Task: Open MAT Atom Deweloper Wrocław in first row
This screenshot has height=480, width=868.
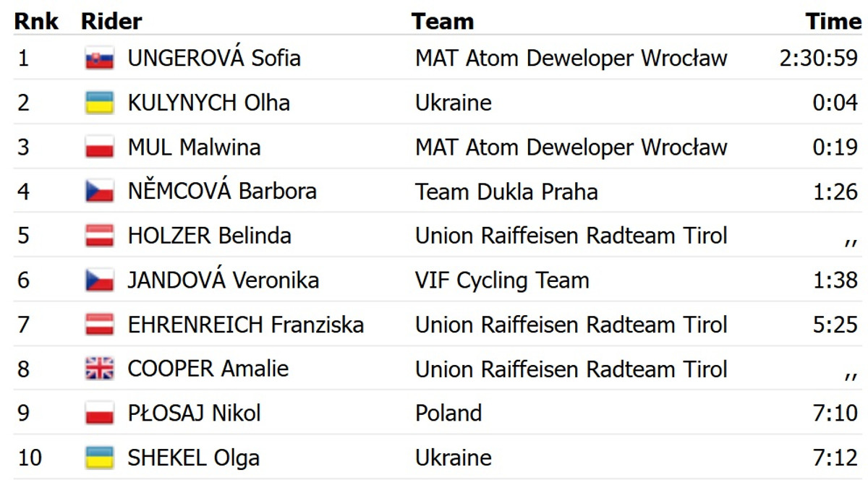Action: pyautogui.click(x=571, y=58)
